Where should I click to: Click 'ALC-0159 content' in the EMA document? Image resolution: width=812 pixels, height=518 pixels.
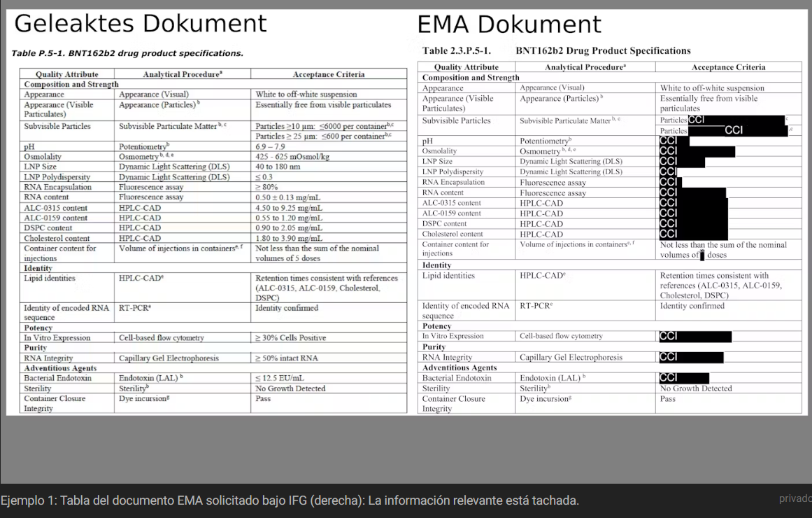coord(452,213)
